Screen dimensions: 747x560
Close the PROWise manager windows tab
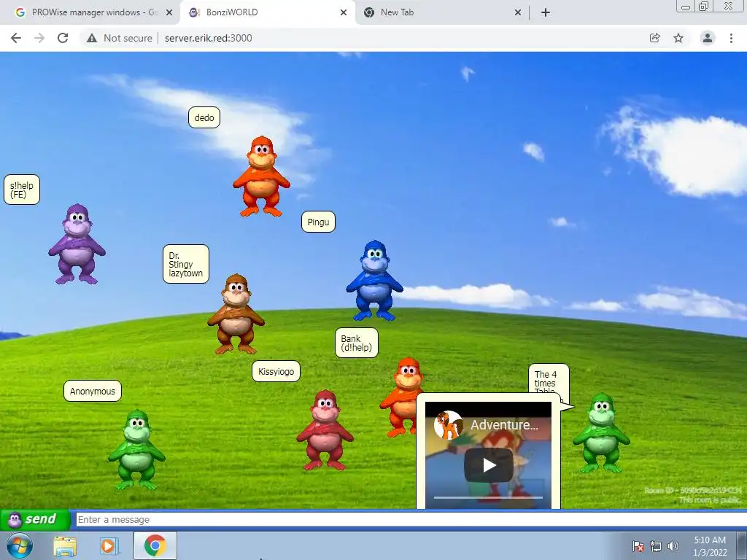(x=169, y=12)
